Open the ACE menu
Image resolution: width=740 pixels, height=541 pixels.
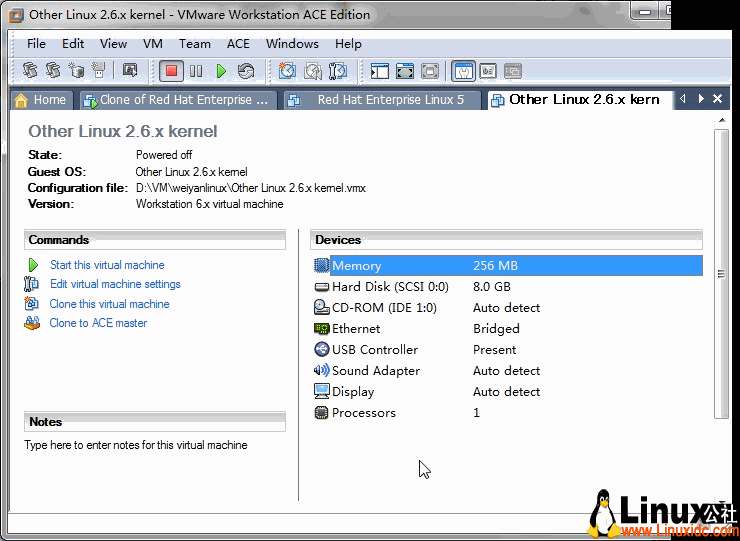pyautogui.click(x=238, y=44)
